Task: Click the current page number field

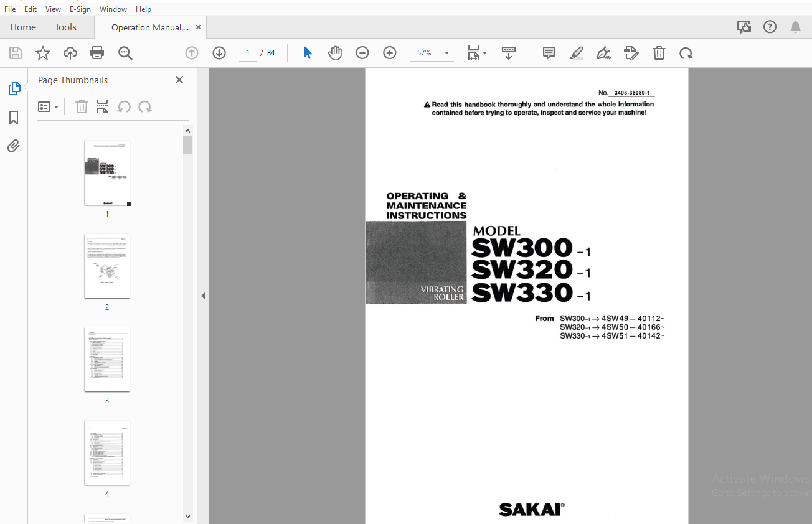Action: coord(248,53)
